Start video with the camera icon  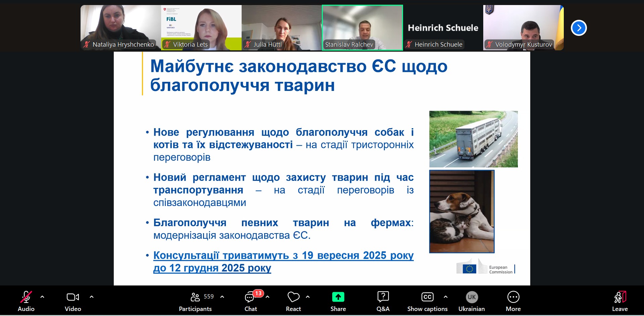point(73,297)
